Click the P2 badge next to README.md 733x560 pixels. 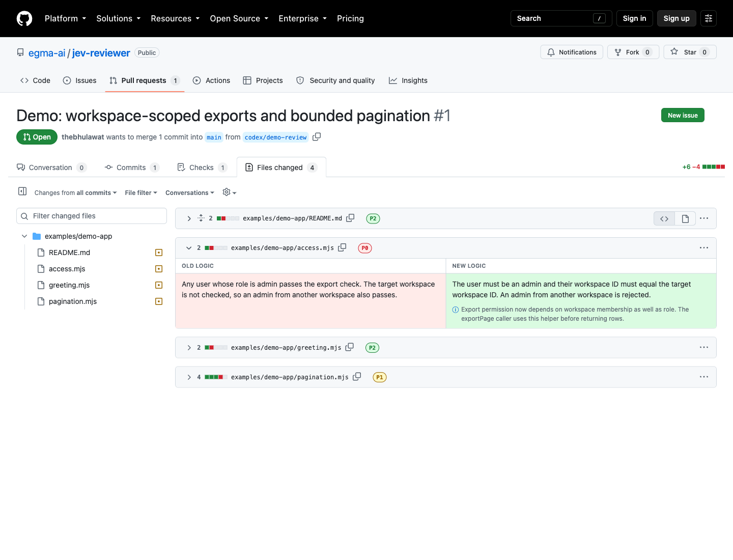pyautogui.click(x=373, y=218)
